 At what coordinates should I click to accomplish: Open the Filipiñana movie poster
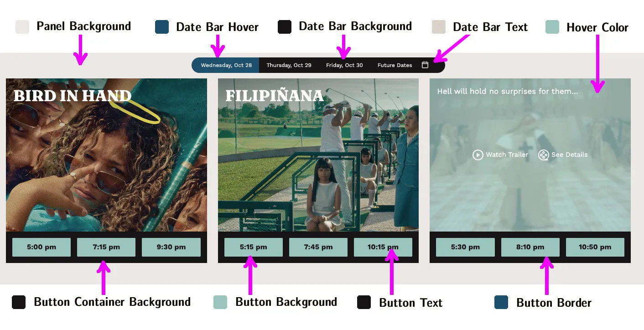pos(318,155)
